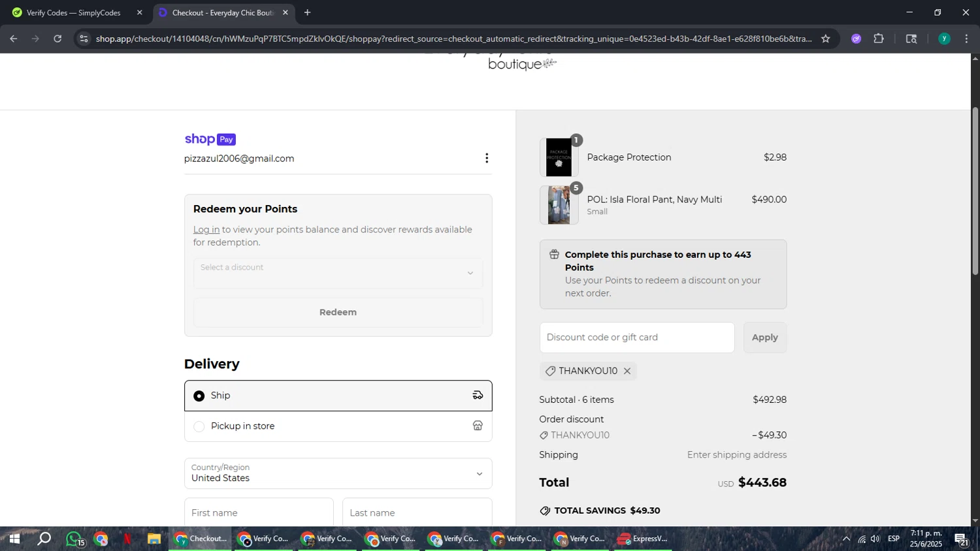Select the Pickup in store option
The width and height of the screenshot is (980, 551).
[x=338, y=426]
